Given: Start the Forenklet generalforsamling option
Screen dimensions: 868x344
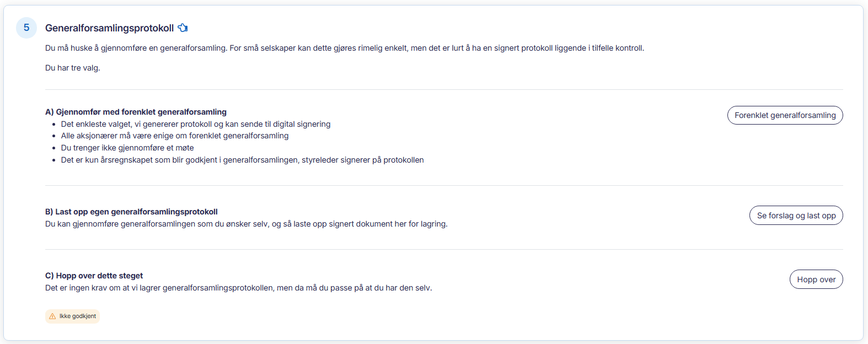Looking at the screenshot, I should 785,115.
